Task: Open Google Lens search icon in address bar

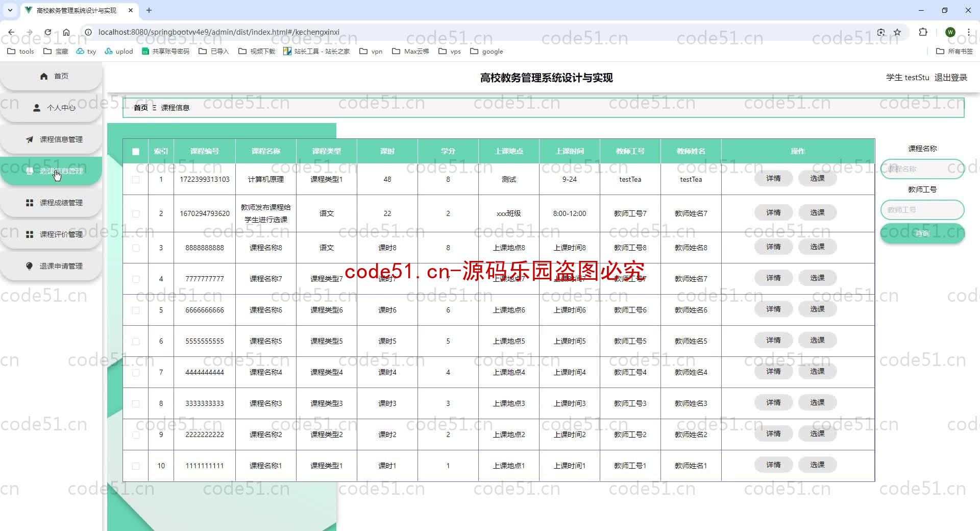Action: [x=881, y=32]
